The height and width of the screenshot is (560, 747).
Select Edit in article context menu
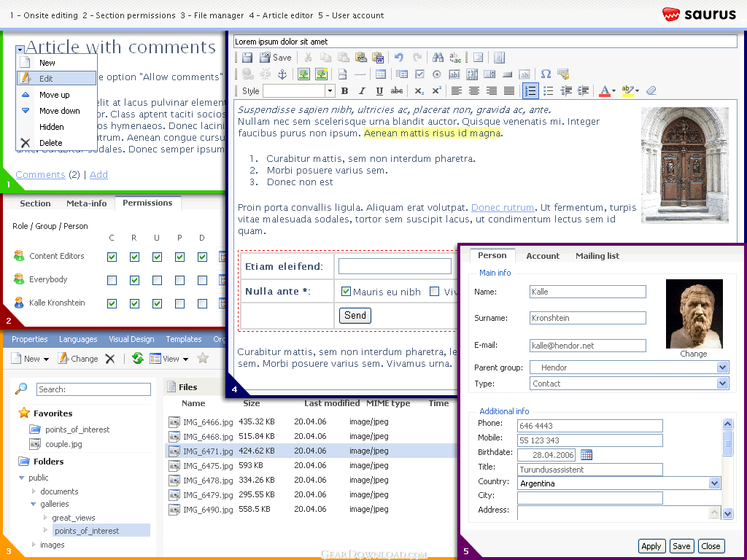pos(57,78)
